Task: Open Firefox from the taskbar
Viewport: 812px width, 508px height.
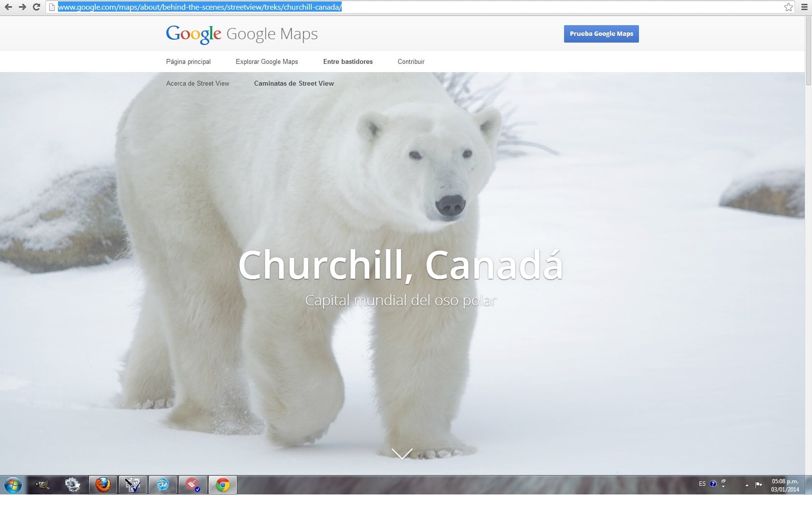Action: pyautogui.click(x=102, y=484)
